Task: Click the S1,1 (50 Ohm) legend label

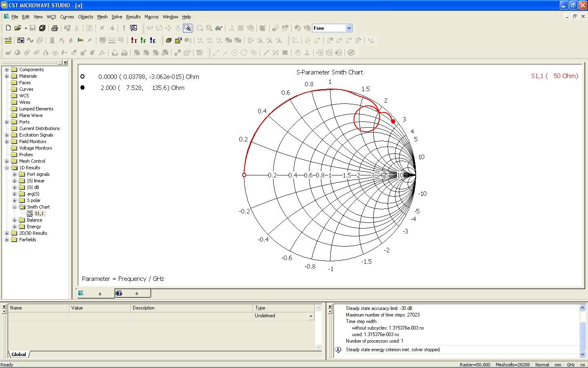Action: 555,76
